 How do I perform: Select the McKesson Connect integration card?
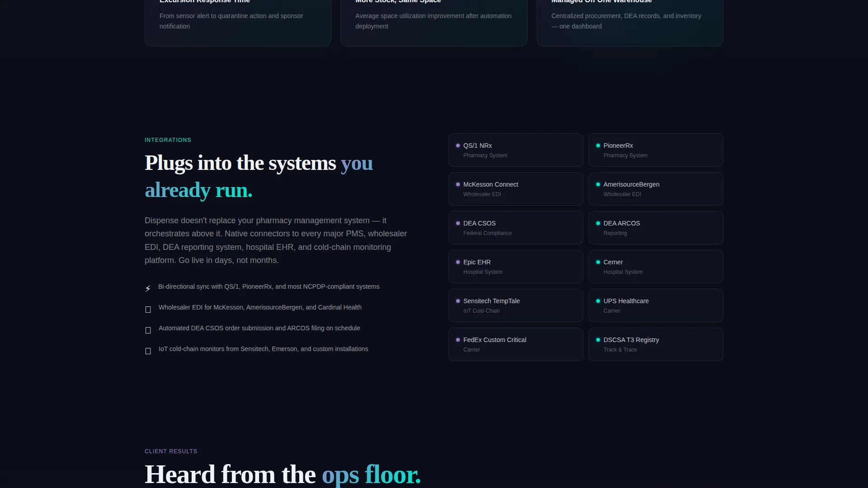click(515, 189)
